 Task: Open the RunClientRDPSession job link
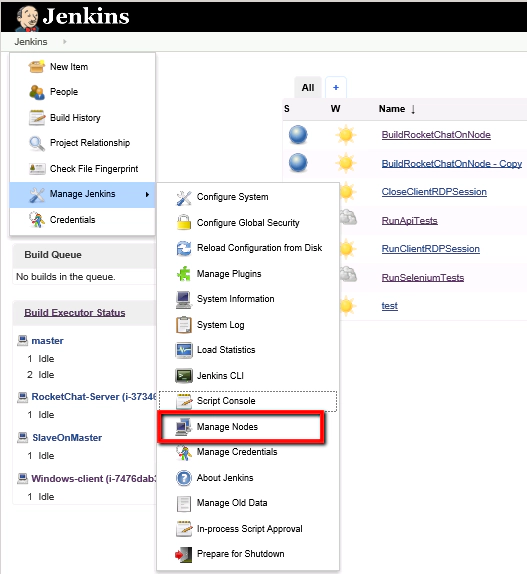430,249
